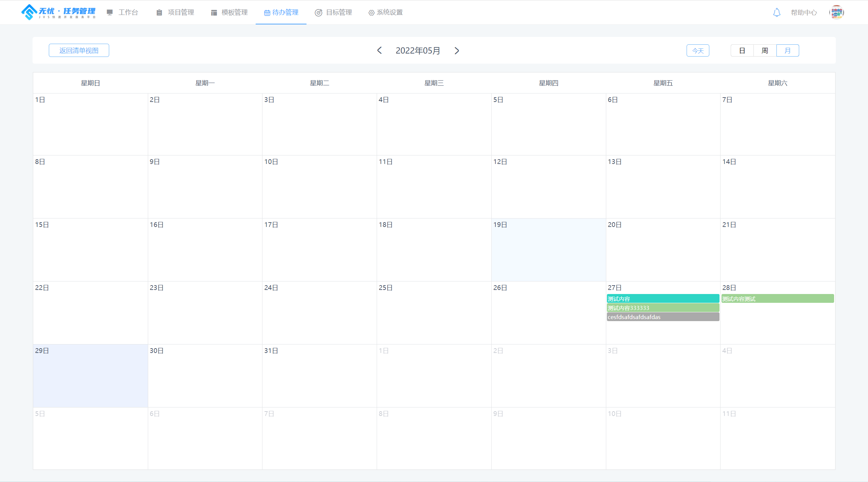Switch calendar to 日 day view

742,50
